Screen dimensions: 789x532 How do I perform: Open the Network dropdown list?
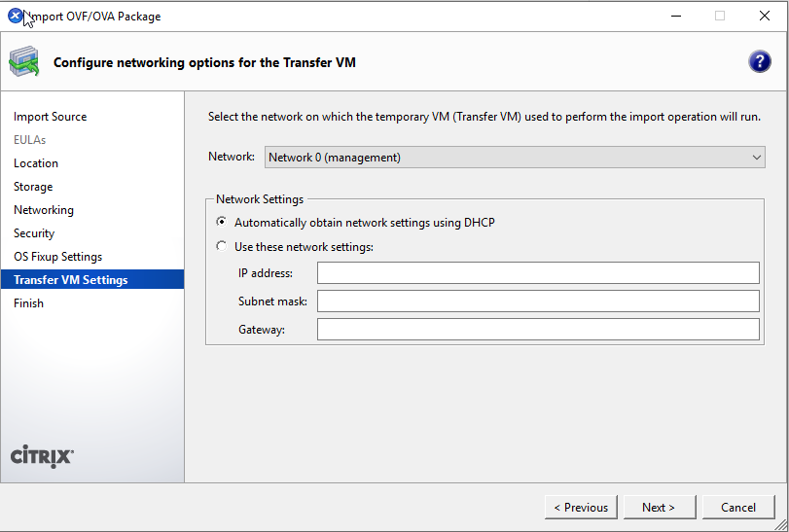[x=515, y=158]
